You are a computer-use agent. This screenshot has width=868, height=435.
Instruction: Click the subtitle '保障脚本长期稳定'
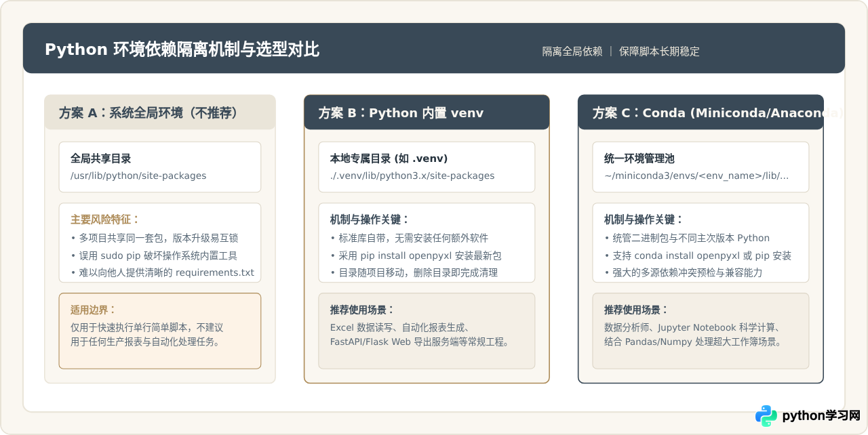point(659,51)
